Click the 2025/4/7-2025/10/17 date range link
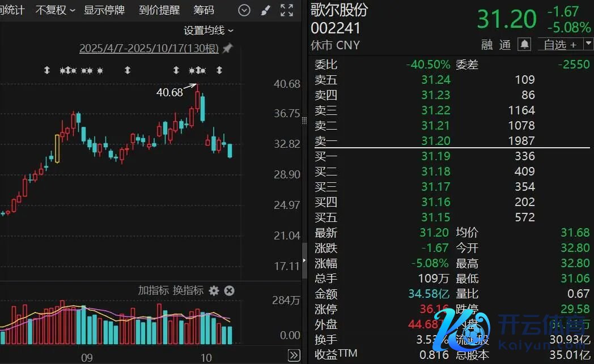 click(x=148, y=49)
